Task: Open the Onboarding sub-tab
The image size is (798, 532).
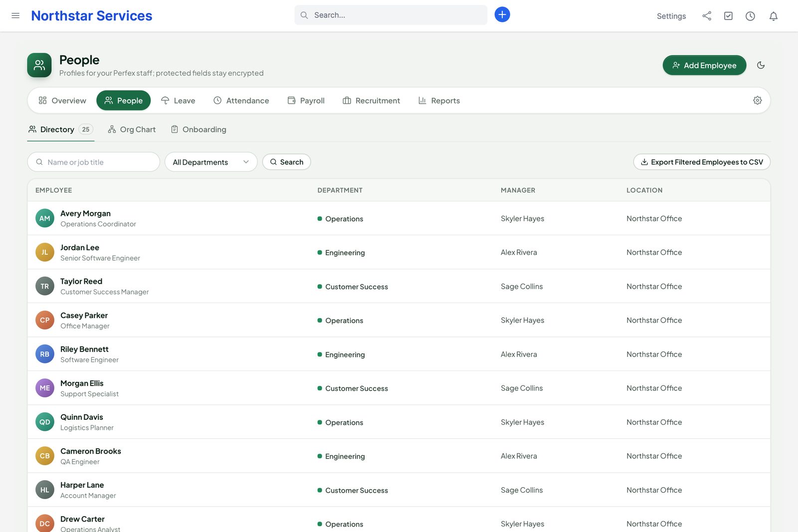Action: [199, 130]
